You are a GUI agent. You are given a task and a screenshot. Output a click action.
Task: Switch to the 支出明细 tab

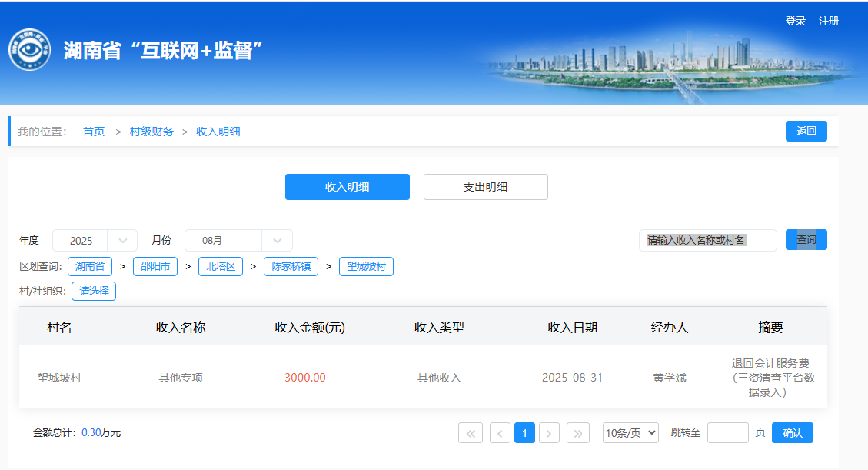485,187
